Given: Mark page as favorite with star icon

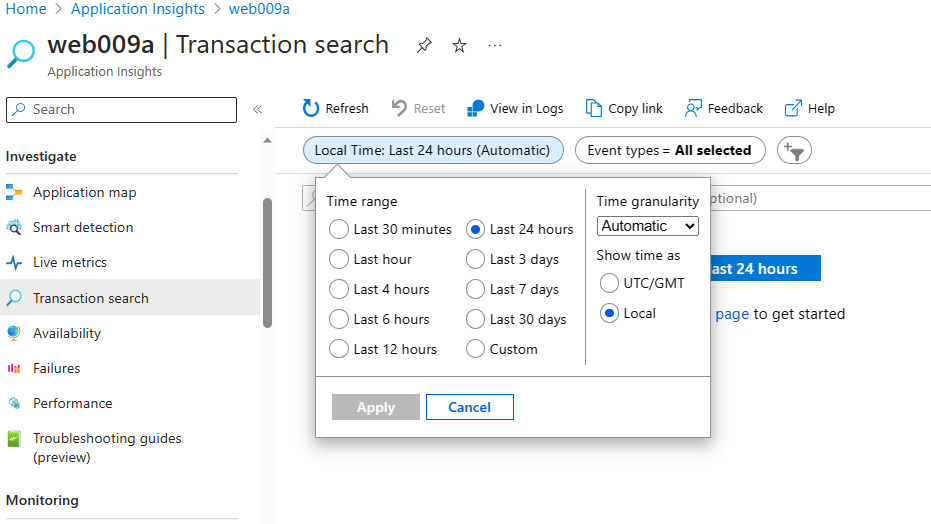Looking at the screenshot, I should (460, 46).
